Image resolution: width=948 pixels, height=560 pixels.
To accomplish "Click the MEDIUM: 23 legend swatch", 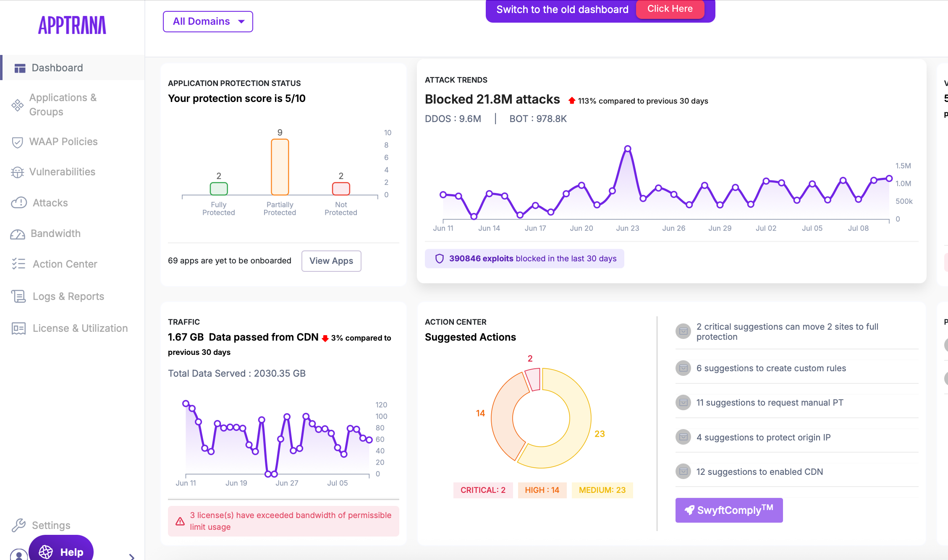I will pos(602,490).
